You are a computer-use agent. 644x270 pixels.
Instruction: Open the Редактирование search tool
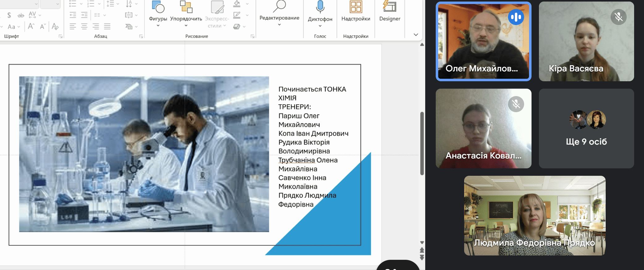(x=279, y=13)
